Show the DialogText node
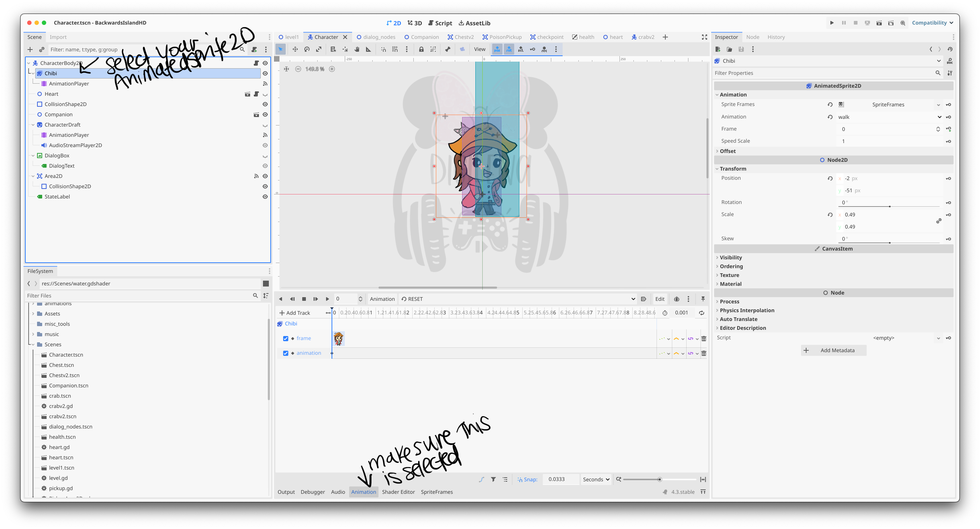This screenshot has width=980, height=529. 265,166
